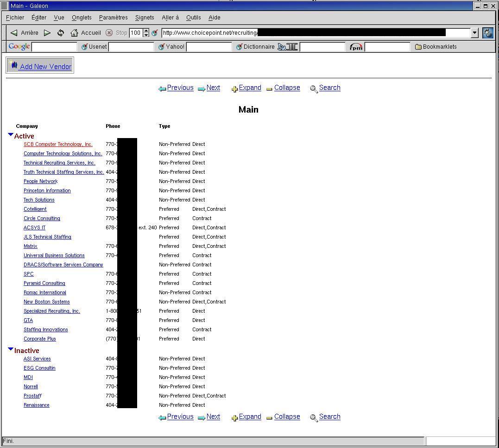Open SCB Computer Technology, Inc. link
Image resolution: width=499 pixels, height=448 pixels.
[58, 144]
